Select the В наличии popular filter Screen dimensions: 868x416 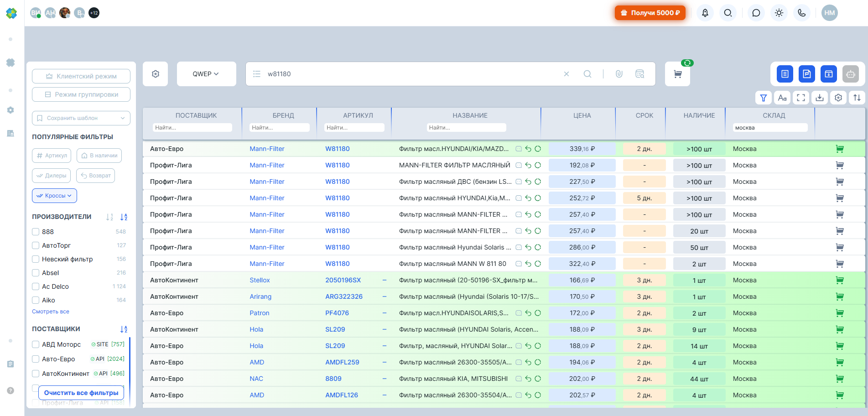tap(99, 156)
